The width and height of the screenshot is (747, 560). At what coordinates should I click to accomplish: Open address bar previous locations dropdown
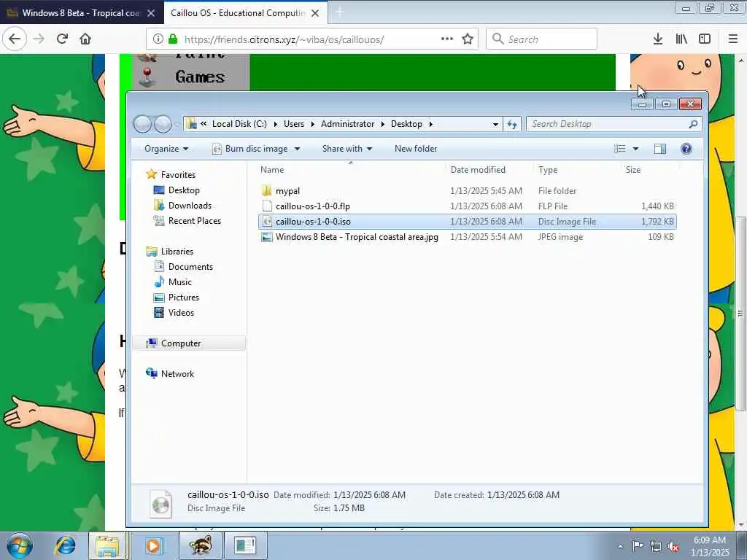point(495,124)
